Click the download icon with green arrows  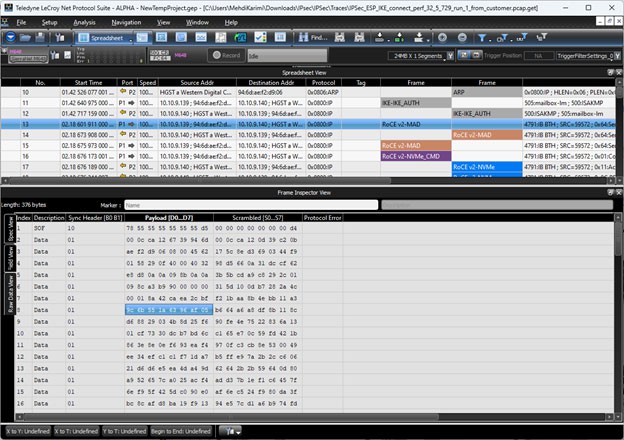pyautogui.click(x=399, y=37)
